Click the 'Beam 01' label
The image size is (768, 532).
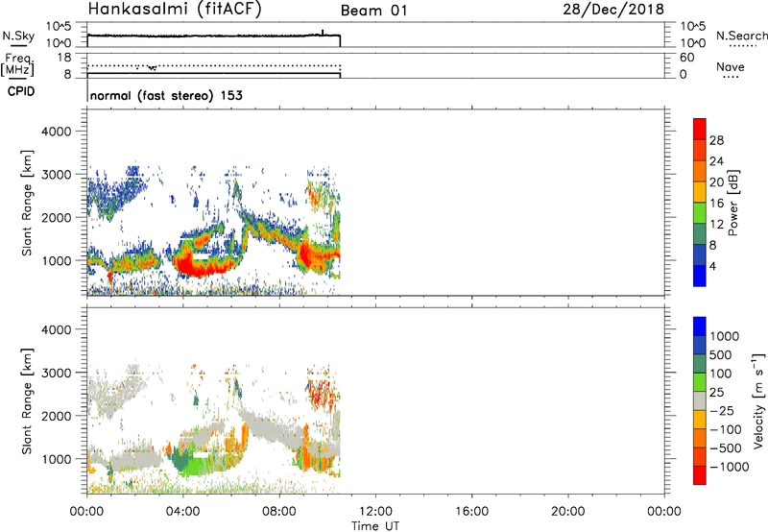(x=373, y=11)
